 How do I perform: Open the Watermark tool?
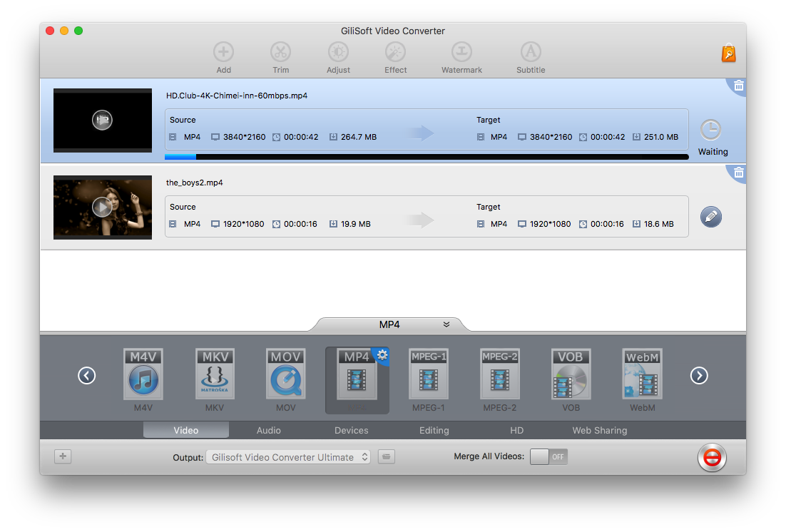(x=461, y=52)
